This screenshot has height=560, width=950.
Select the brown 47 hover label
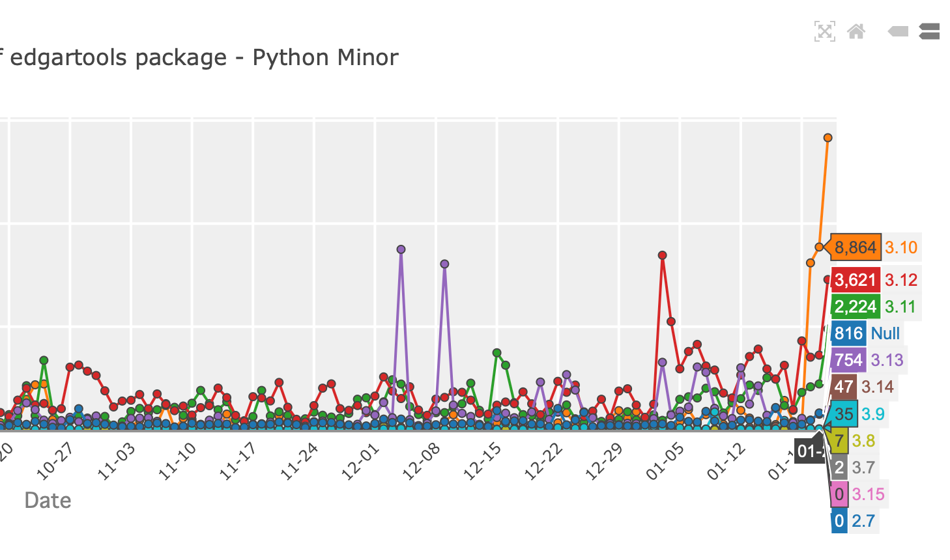point(844,387)
